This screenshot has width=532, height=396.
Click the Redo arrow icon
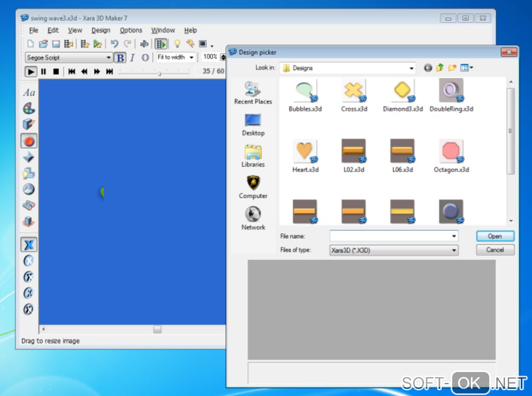coord(128,44)
